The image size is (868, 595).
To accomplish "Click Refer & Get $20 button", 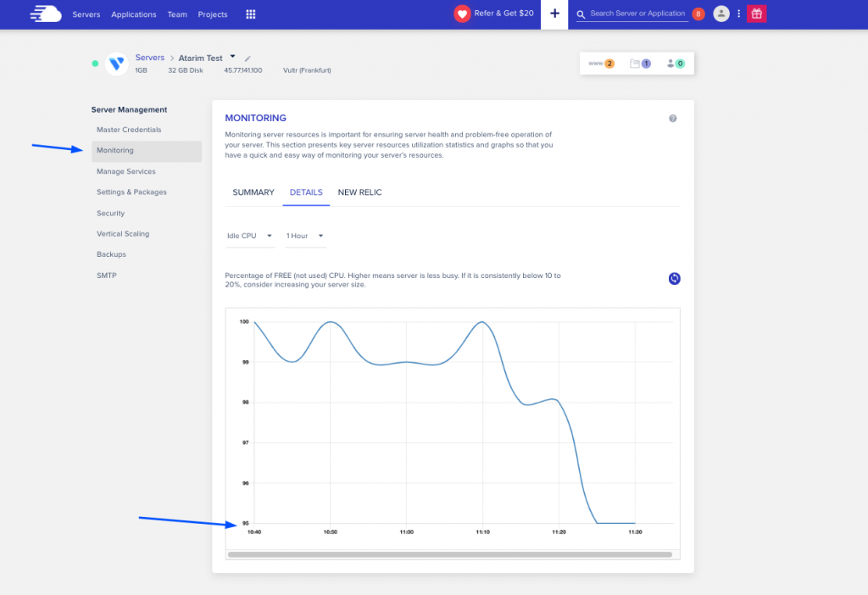I will click(x=495, y=14).
